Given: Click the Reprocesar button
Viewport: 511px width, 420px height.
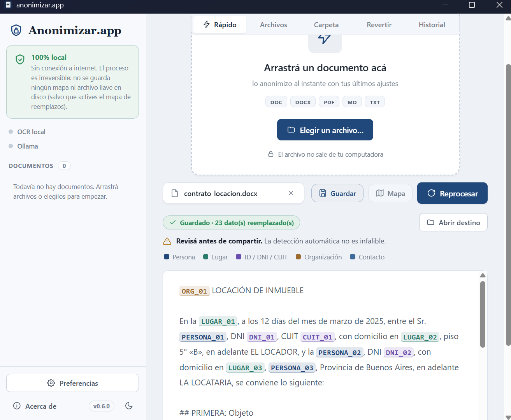Looking at the screenshot, I should coord(452,193).
